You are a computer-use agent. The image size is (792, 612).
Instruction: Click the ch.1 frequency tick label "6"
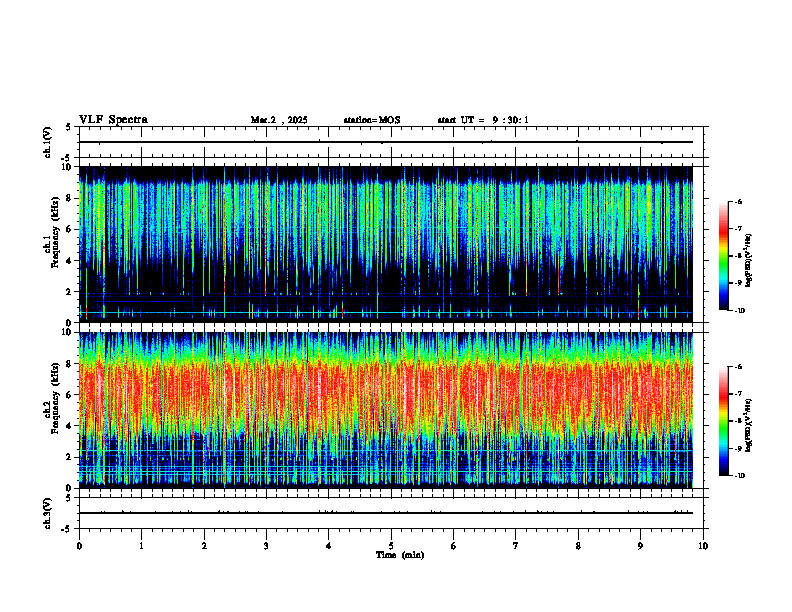click(x=70, y=229)
